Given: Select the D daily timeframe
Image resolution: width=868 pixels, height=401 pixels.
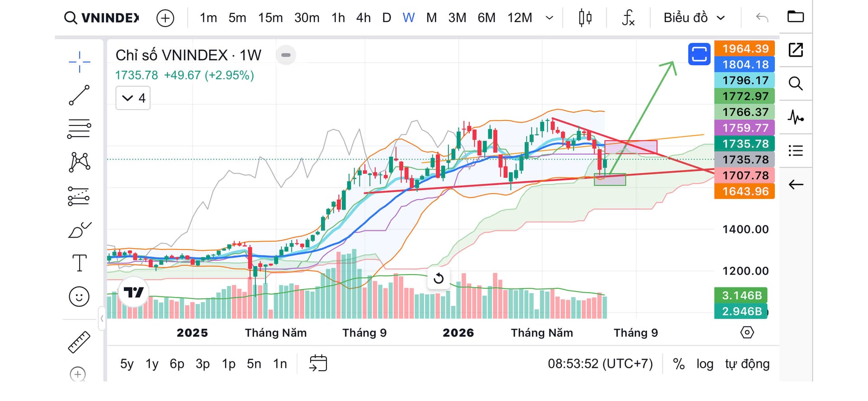Looking at the screenshot, I should click(387, 18).
